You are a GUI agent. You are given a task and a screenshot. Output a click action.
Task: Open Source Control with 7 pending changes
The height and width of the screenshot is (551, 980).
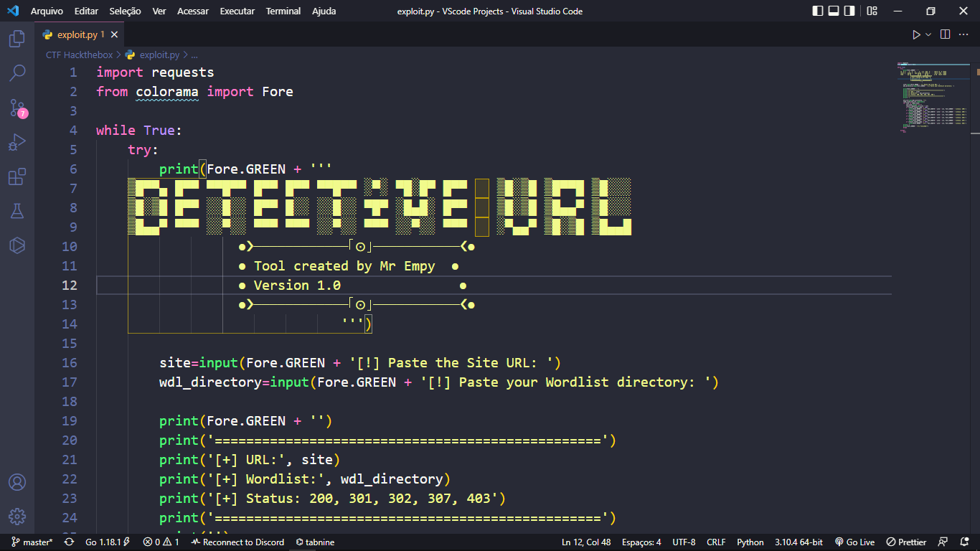tap(17, 108)
